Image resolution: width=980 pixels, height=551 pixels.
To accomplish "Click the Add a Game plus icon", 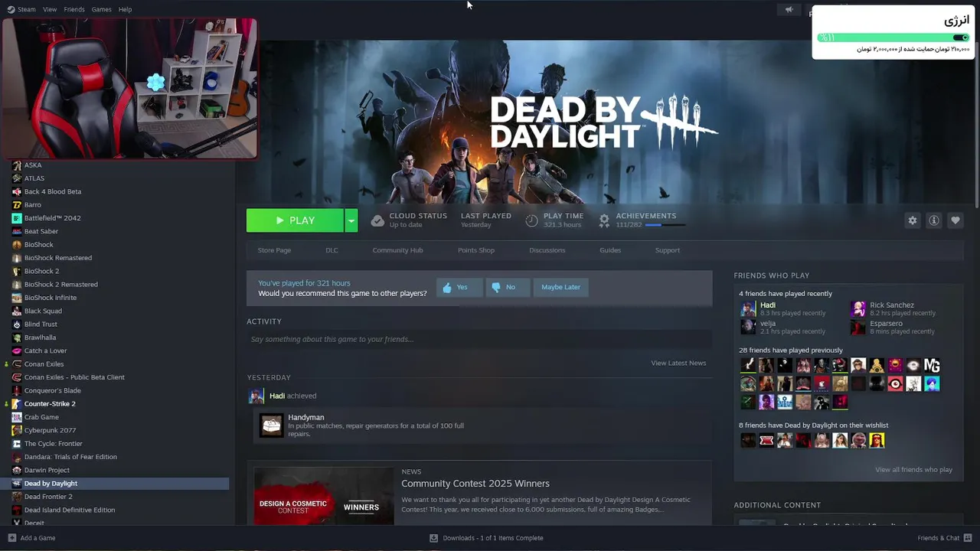I will click(11, 538).
